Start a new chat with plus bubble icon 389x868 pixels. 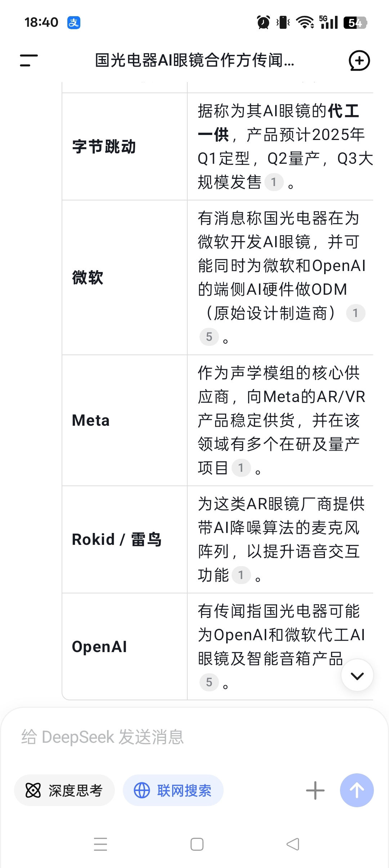[359, 60]
